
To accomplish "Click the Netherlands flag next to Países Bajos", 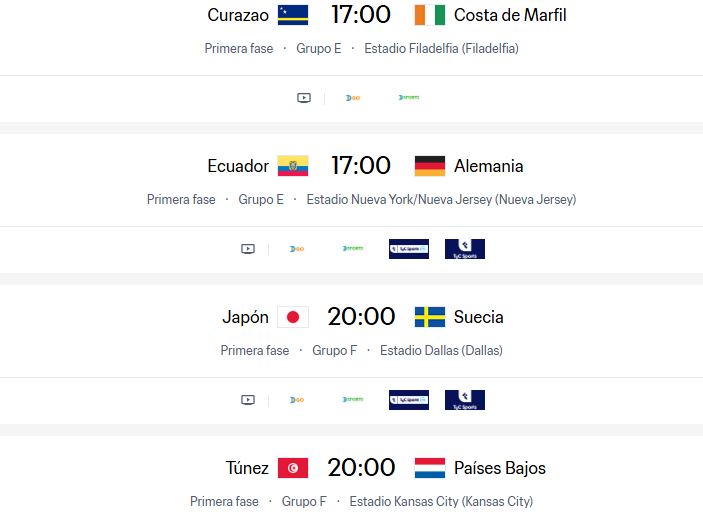I will point(430,468).
